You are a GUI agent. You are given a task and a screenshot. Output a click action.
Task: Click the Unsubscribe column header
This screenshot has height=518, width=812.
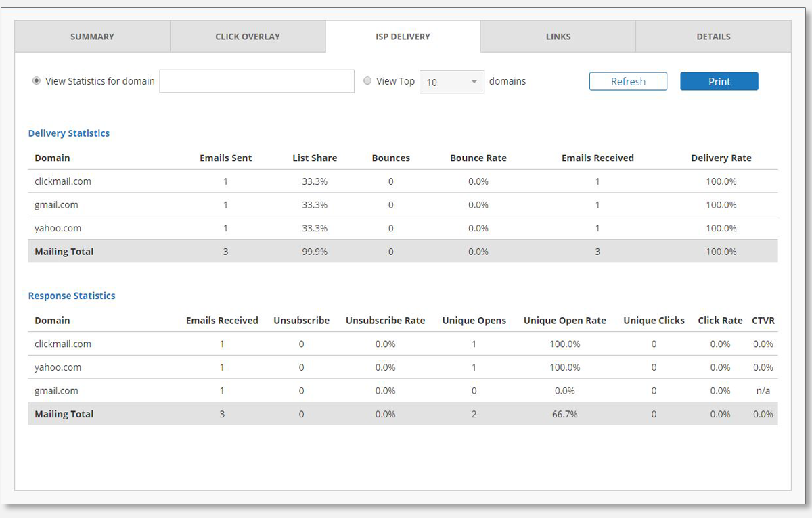(302, 321)
